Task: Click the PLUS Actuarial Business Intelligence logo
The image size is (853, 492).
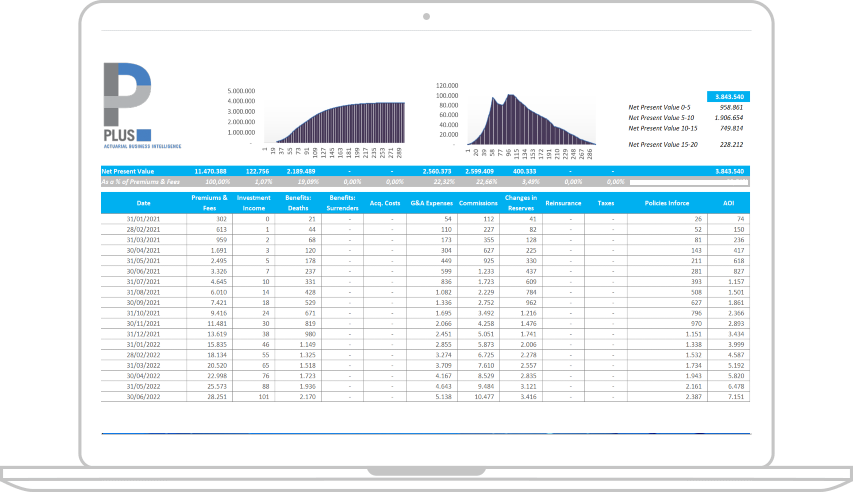Action: pos(143,106)
